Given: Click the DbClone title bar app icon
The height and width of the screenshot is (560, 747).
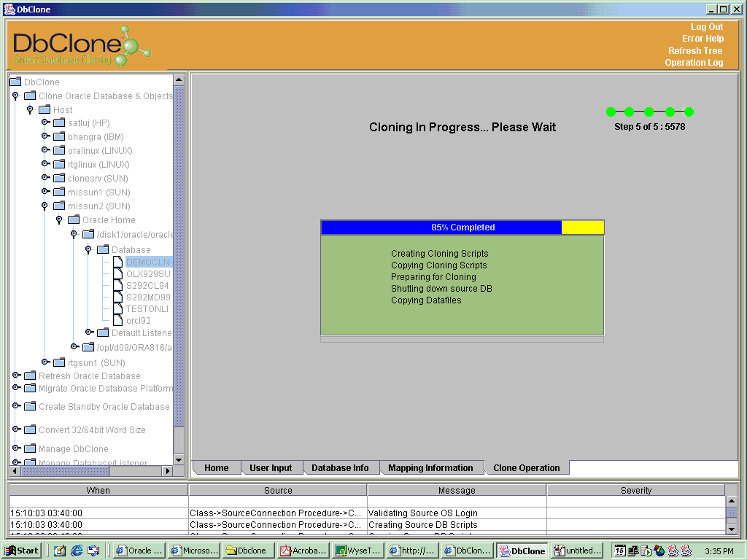Looking at the screenshot, I should (9, 9).
